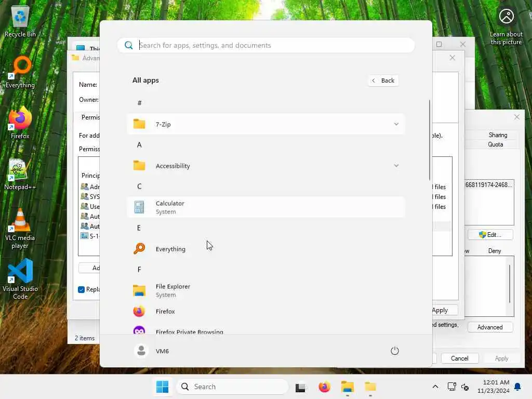Jump to the # letter index header
Viewport: 532px width, 399px height.
(139, 103)
